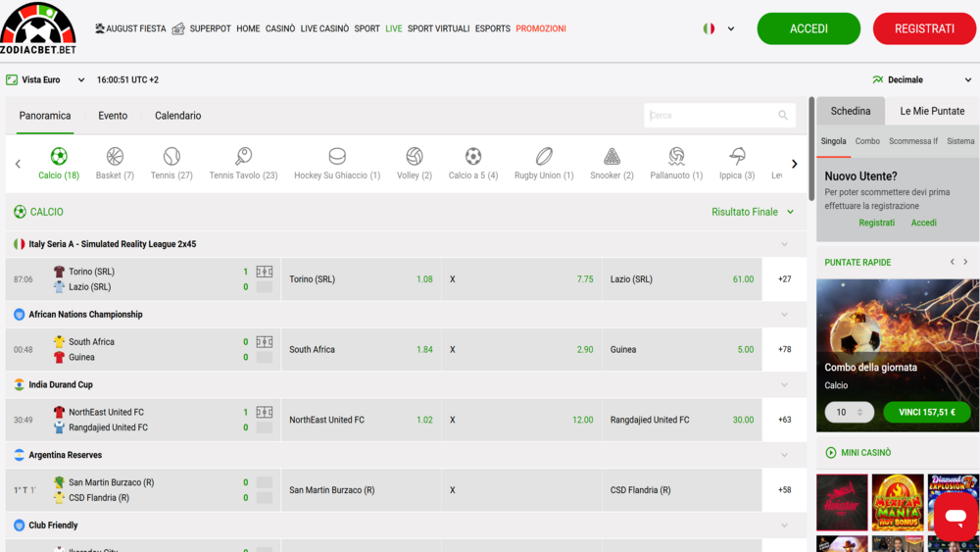Click the main page vertical scrollbar

[x=811, y=149]
